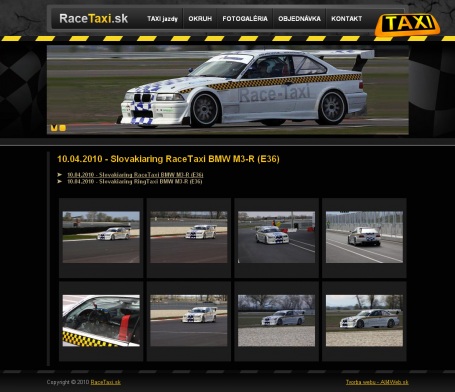Screen dimensions: 455x392
Task: Open the Slovakiaring RaceTaxi BMW M3-R gallery link
Action: pyautogui.click(x=135, y=175)
